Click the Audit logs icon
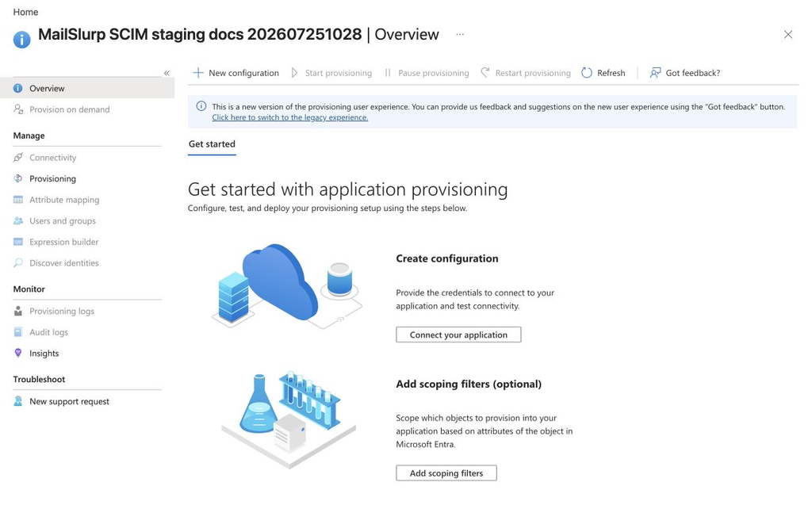 (x=18, y=332)
